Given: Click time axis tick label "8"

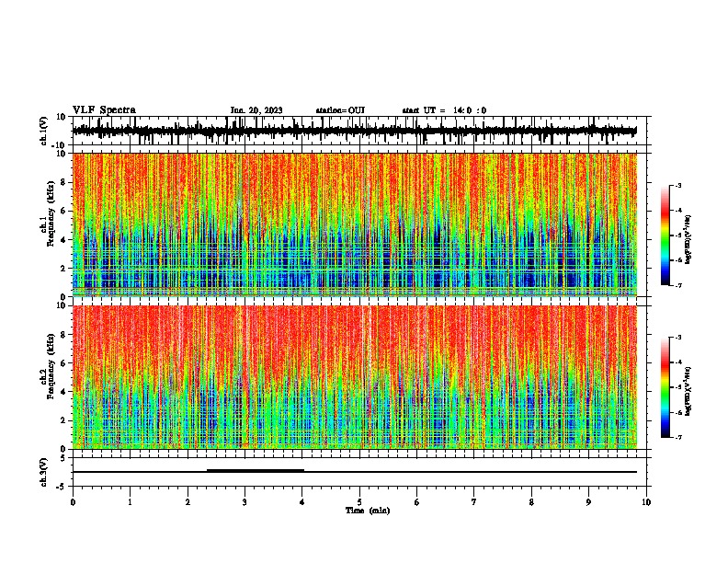Looking at the screenshot, I should pyautogui.click(x=531, y=502).
